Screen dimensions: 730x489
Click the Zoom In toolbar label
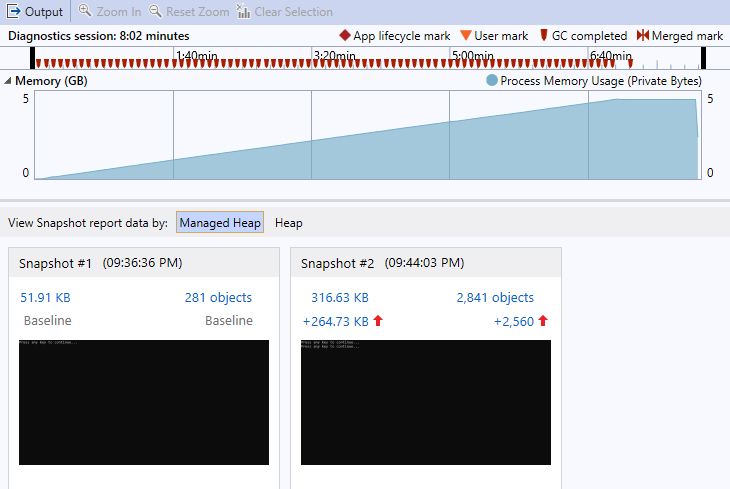click(119, 12)
